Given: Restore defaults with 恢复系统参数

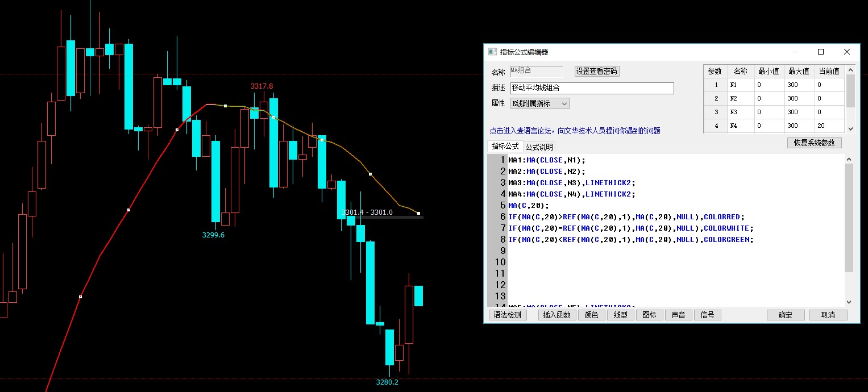Looking at the screenshot, I should (x=814, y=143).
